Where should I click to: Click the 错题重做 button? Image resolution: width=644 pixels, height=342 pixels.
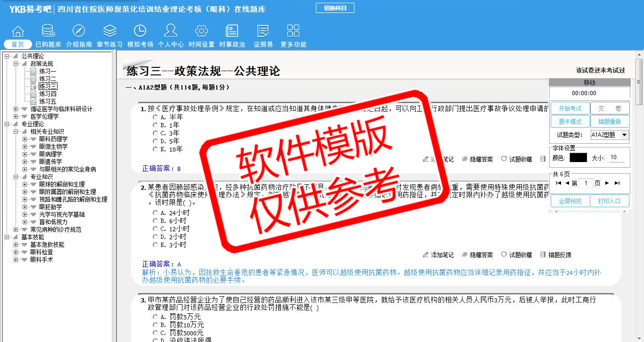pyautogui.click(x=610, y=122)
